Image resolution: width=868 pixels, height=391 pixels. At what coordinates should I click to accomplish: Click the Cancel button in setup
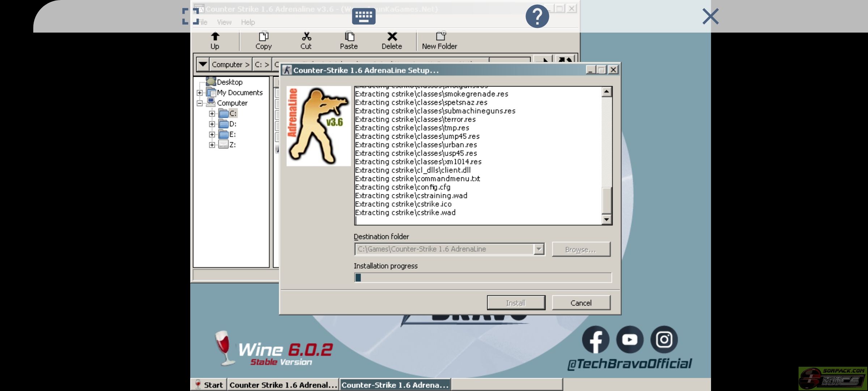point(581,303)
